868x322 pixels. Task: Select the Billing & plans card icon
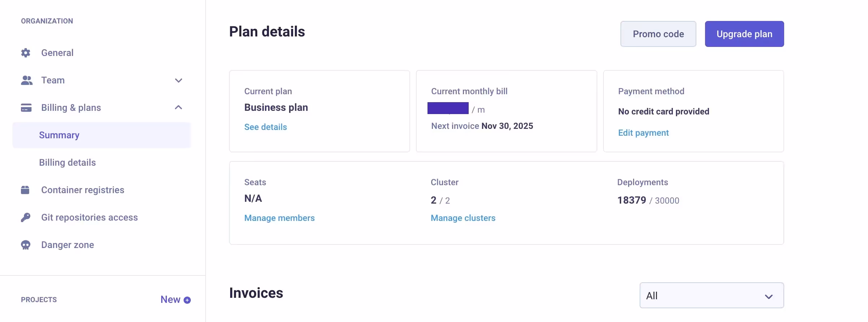point(26,108)
